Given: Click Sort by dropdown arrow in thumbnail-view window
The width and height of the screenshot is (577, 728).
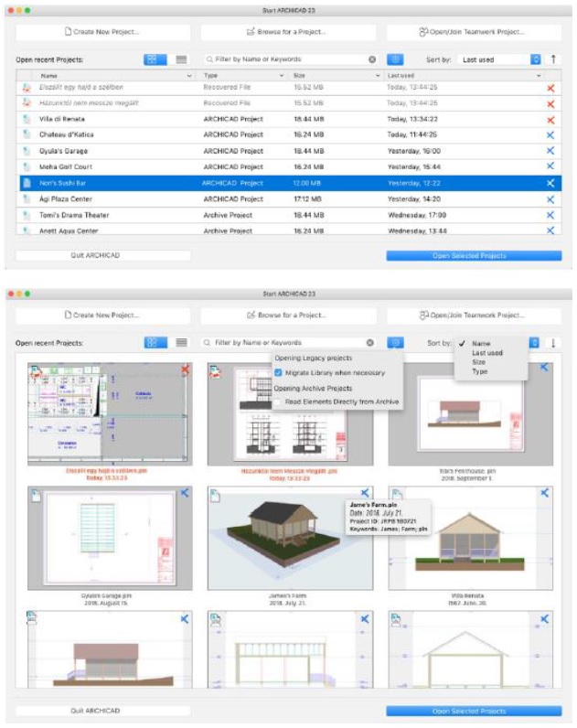Looking at the screenshot, I should pos(534,343).
